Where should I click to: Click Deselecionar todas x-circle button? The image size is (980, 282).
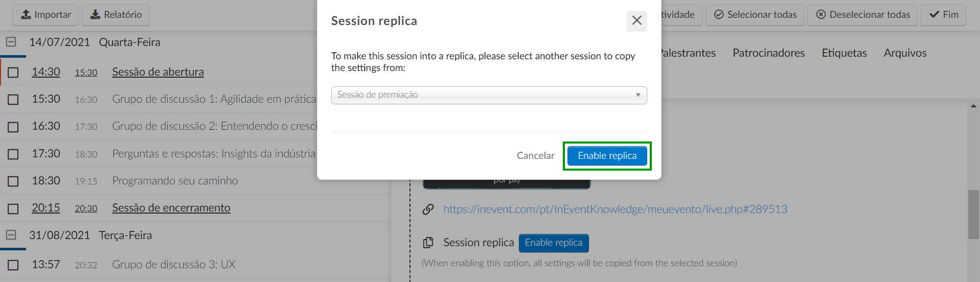point(862,15)
